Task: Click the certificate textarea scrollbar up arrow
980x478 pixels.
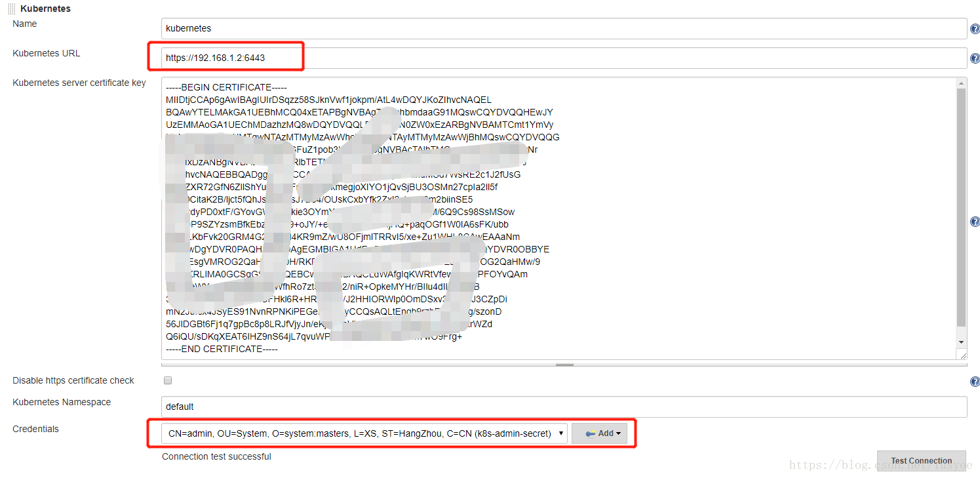Action: click(962, 83)
